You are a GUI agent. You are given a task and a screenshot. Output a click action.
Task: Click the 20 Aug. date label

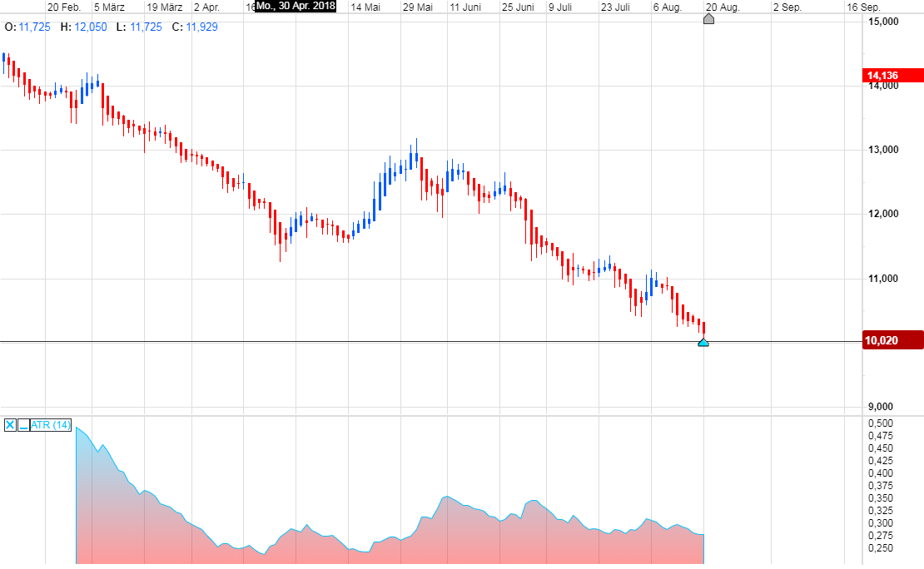(723, 7)
